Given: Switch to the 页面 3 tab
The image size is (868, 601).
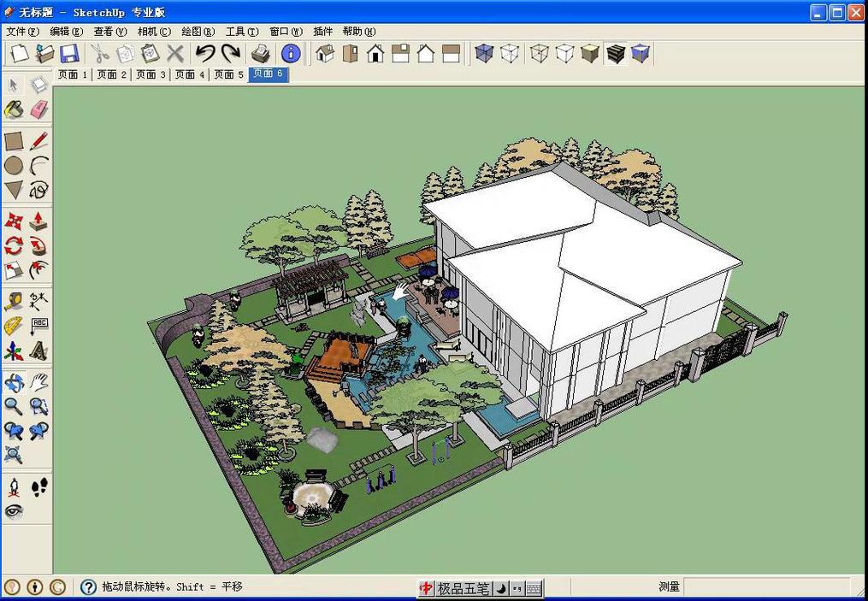Looking at the screenshot, I should [151, 74].
